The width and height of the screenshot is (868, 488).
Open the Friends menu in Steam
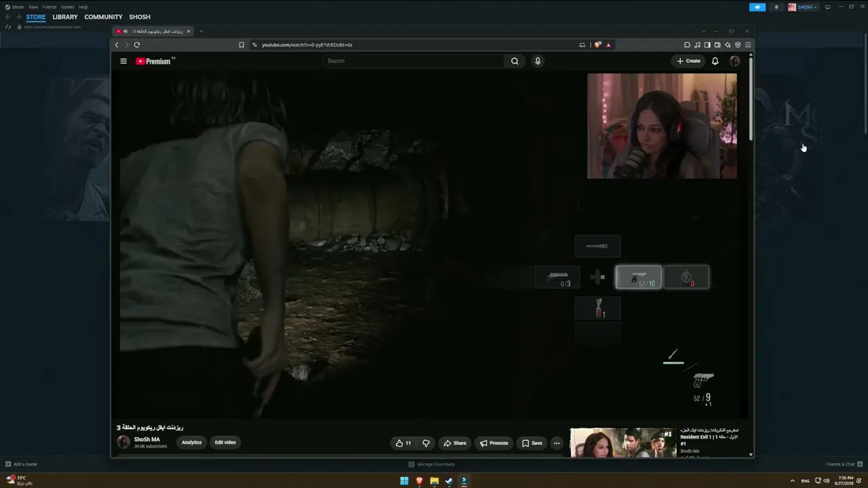click(50, 7)
